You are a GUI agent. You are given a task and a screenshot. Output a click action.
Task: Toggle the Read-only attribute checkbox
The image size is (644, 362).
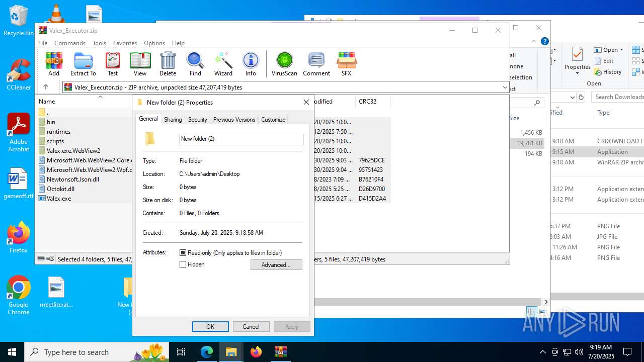pos(183,253)
